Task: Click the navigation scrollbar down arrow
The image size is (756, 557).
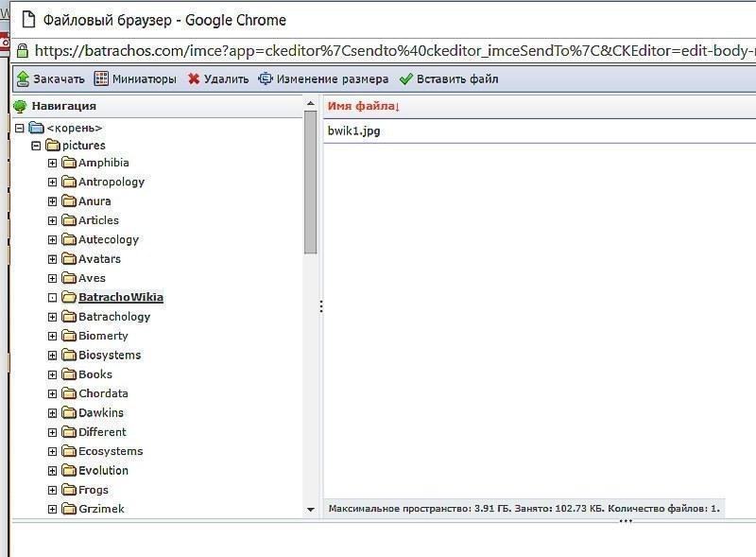Action: pos(311,509)
